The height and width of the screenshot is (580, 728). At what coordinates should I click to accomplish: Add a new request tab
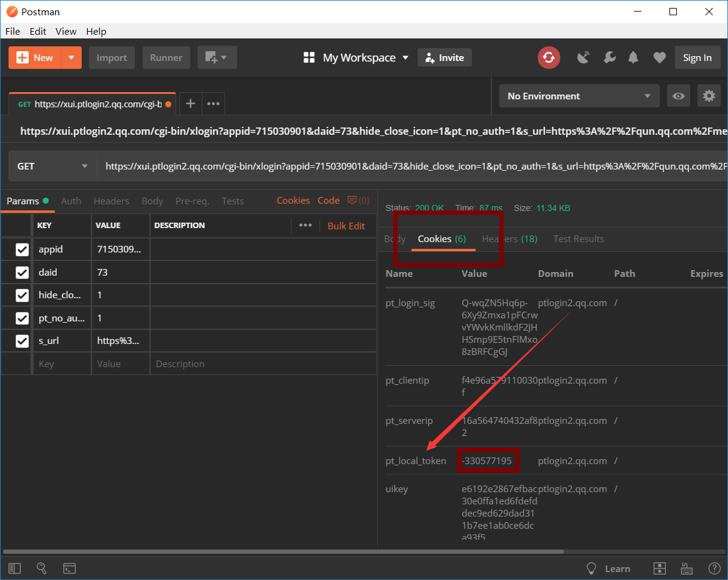190,104
